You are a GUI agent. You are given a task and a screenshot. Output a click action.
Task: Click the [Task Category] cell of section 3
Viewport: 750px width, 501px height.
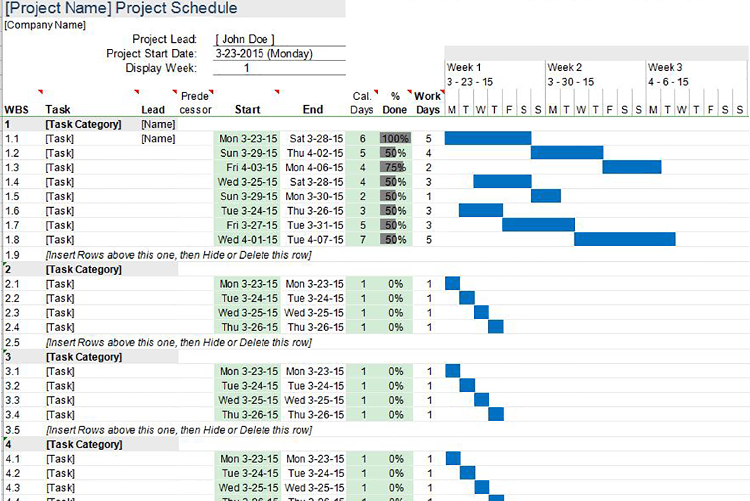[x=84, y=356]
